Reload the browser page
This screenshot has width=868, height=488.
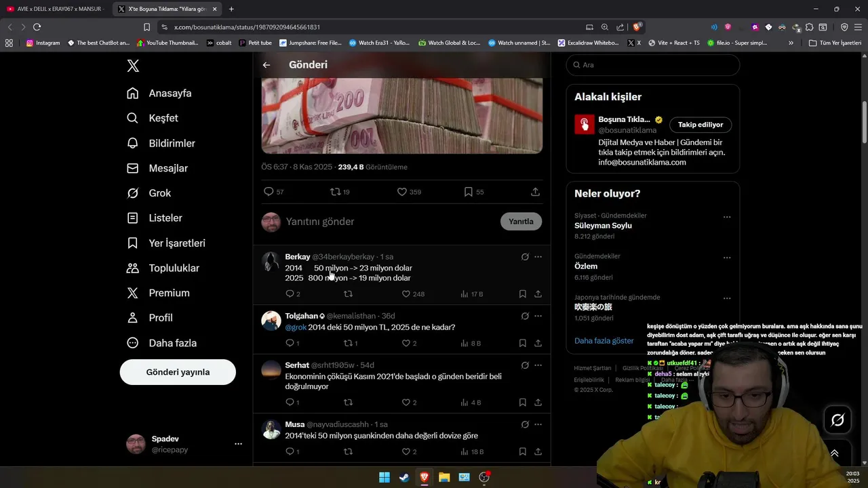point(37,27)
